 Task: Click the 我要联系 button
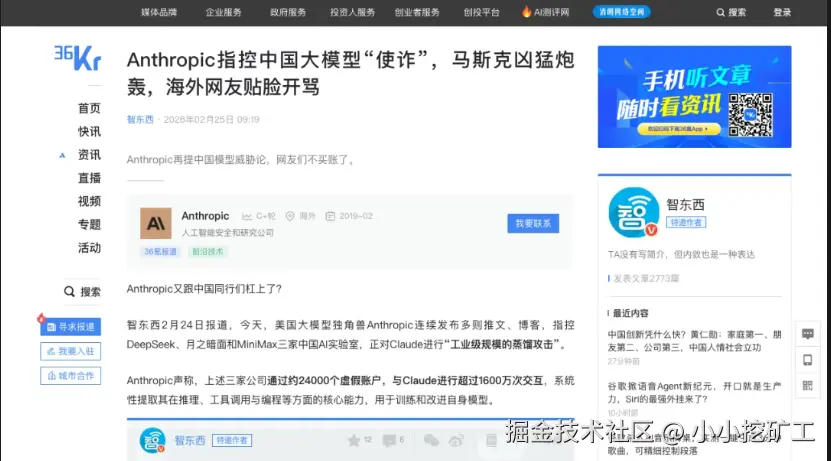[533, 223]
